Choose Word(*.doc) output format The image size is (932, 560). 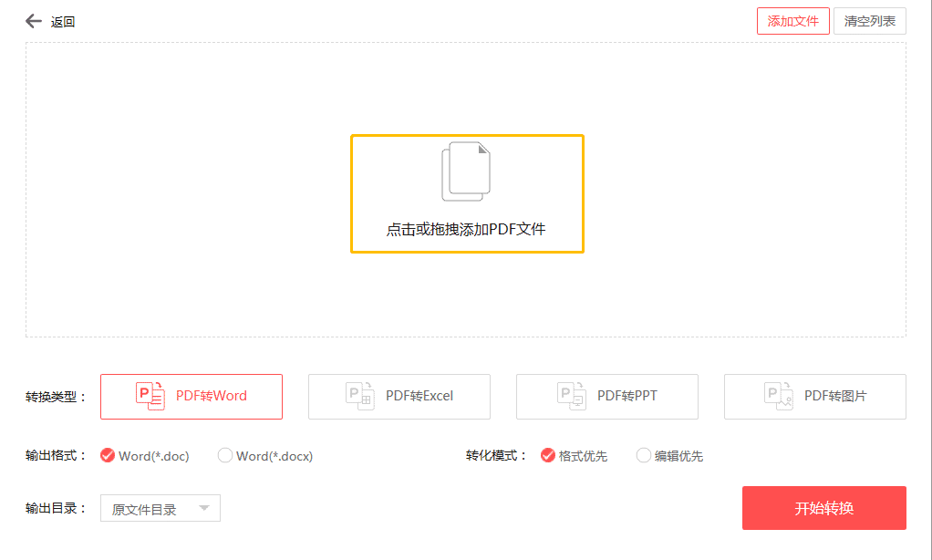pyautogui.click(x=144, y=456)
